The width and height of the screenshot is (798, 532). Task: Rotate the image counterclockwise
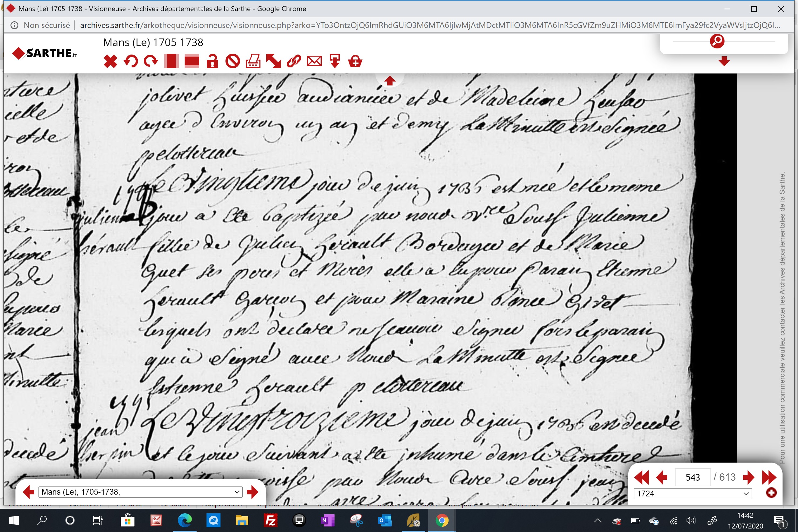131,62
